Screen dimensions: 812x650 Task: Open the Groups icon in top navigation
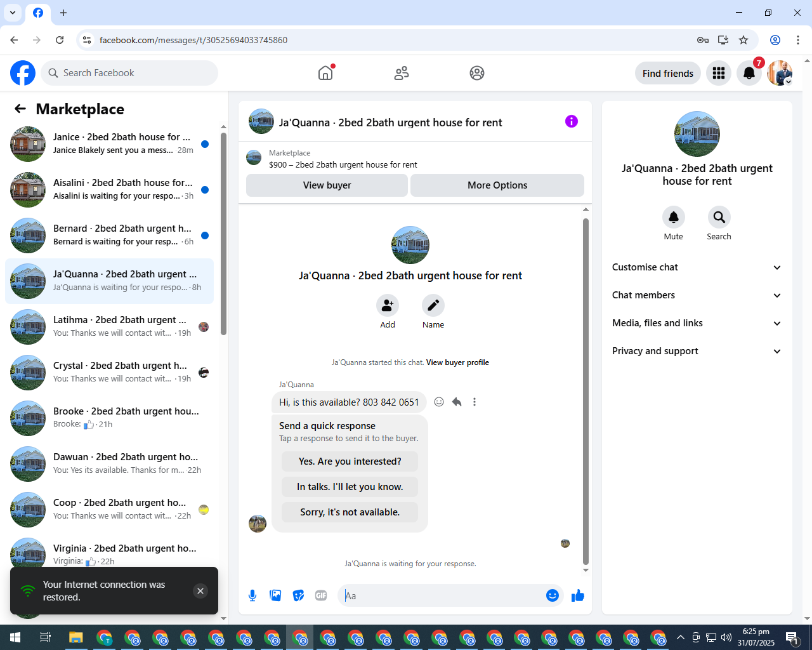click(477, 73)
